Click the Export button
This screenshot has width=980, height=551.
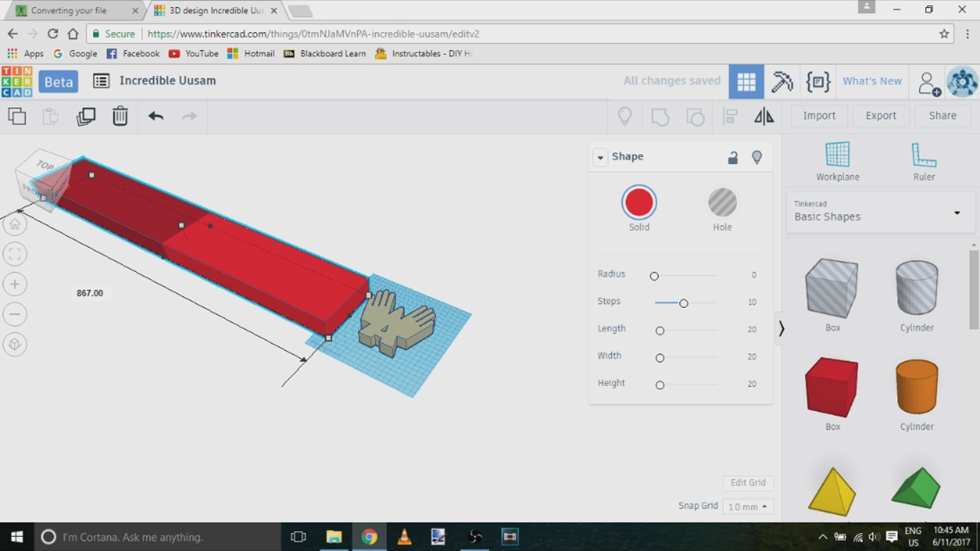[880, 116]
